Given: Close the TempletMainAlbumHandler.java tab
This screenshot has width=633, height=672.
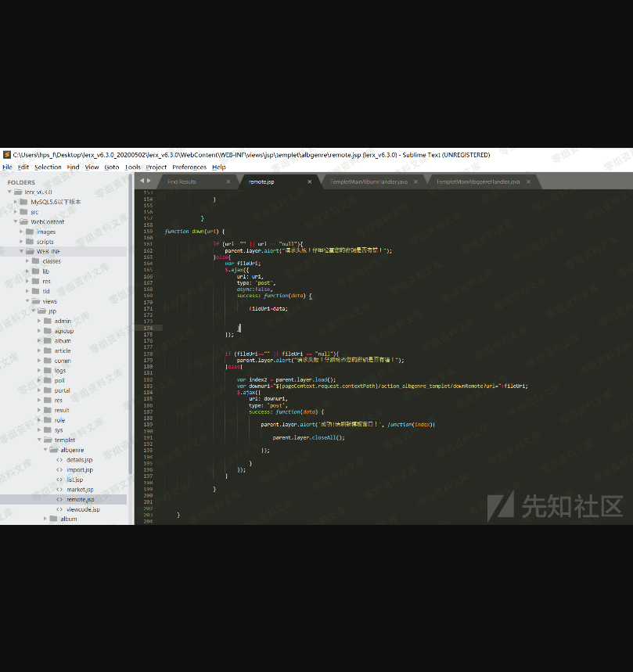Looking at the screenshot, I should coord(415,181).
